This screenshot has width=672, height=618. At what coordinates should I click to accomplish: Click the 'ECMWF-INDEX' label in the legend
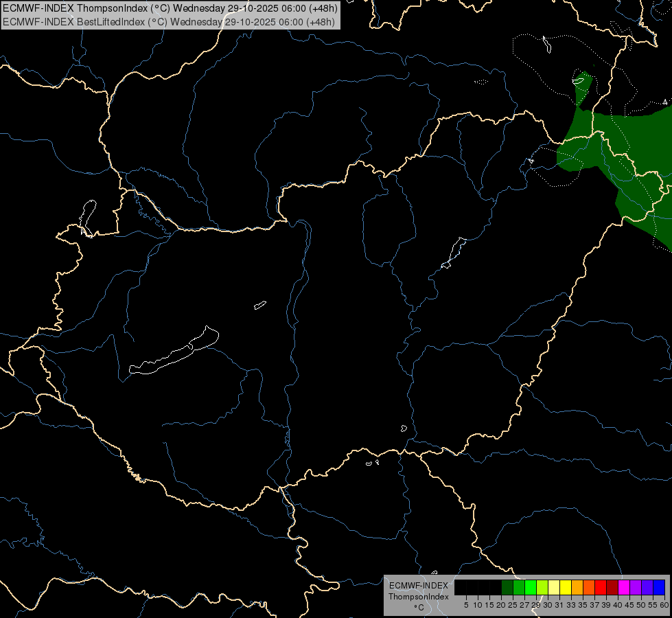419,586
